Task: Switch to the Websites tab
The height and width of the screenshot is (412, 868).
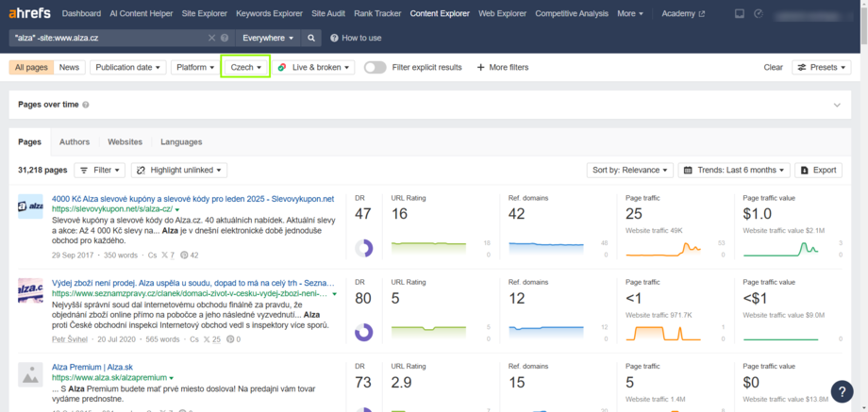Action: 125,142
